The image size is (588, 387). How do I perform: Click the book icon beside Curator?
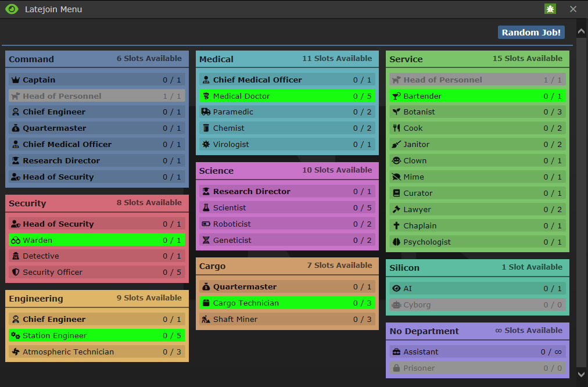coord(396,193)
